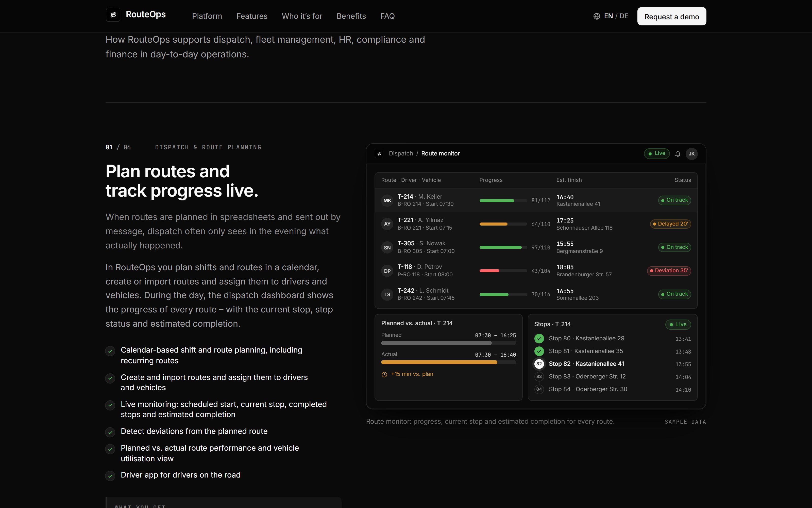Click the small logo icon beside Dispatch breadcrumb
Screen dimensions: 812x508
(379, 153)
